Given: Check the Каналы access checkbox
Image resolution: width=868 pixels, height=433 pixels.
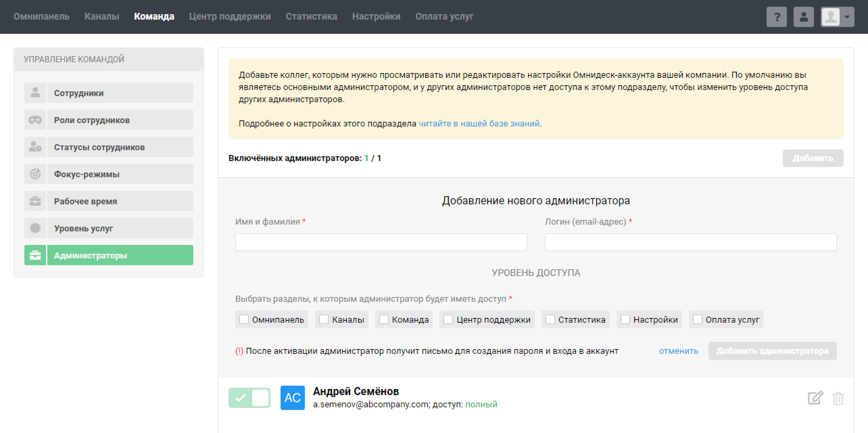Looking at the screenshot, I should tap(324, 319).
